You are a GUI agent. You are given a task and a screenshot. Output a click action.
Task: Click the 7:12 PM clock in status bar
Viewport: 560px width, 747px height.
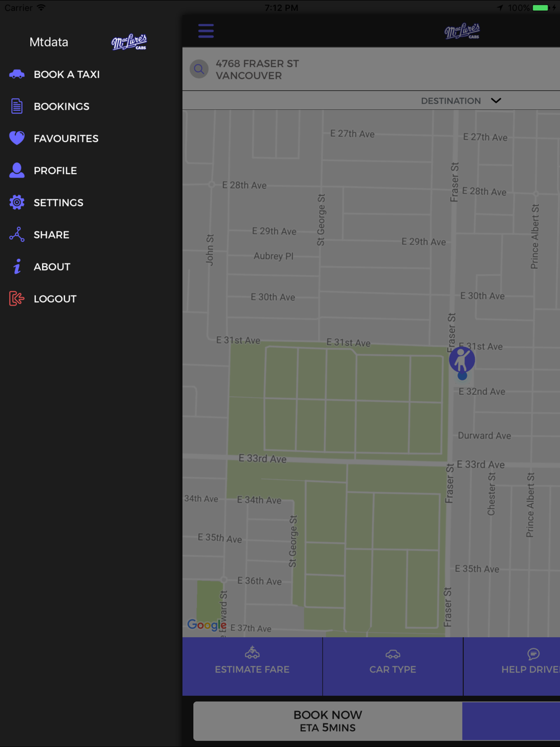pyautogui.click(x=281, y=8)
